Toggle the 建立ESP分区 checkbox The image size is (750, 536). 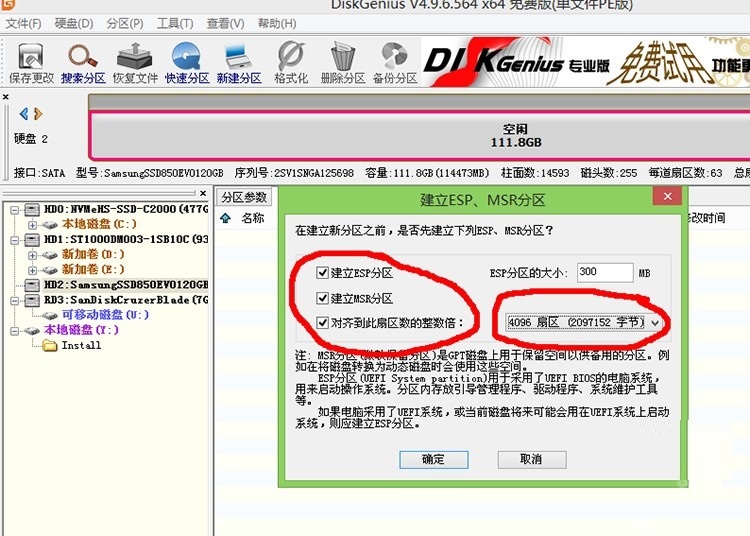tap(322, 273)
